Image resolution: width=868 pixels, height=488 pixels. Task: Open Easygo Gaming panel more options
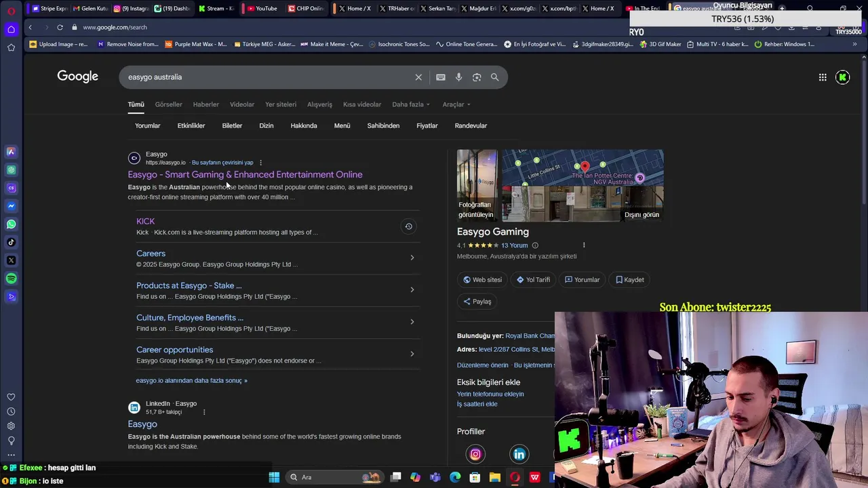[584, 245]
